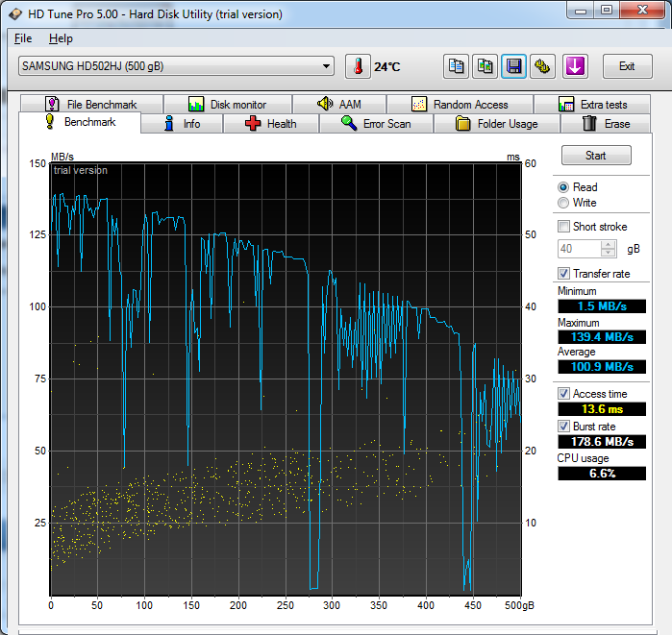Switch to the Info tab
The width and height of the screenshot is (672, 635).
pyautogui.click(x=182, y=124)
